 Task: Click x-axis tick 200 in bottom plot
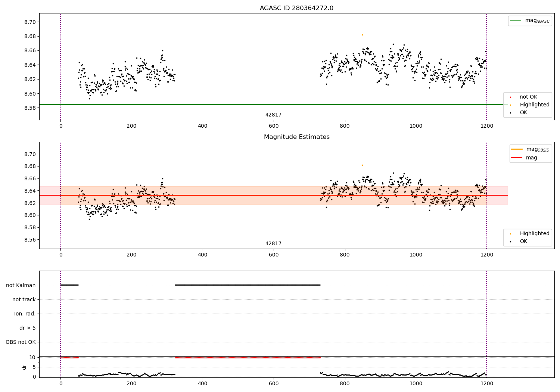pos(131,383)
